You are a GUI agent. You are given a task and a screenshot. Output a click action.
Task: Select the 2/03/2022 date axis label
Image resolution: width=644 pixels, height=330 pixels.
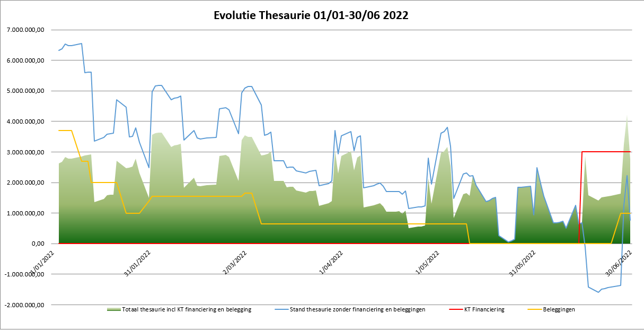(235, 263)
